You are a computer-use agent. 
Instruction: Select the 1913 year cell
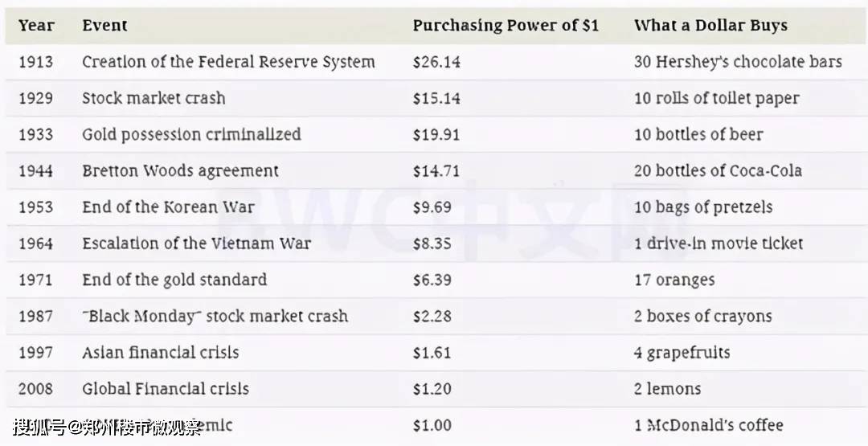(x=36, y=62)
